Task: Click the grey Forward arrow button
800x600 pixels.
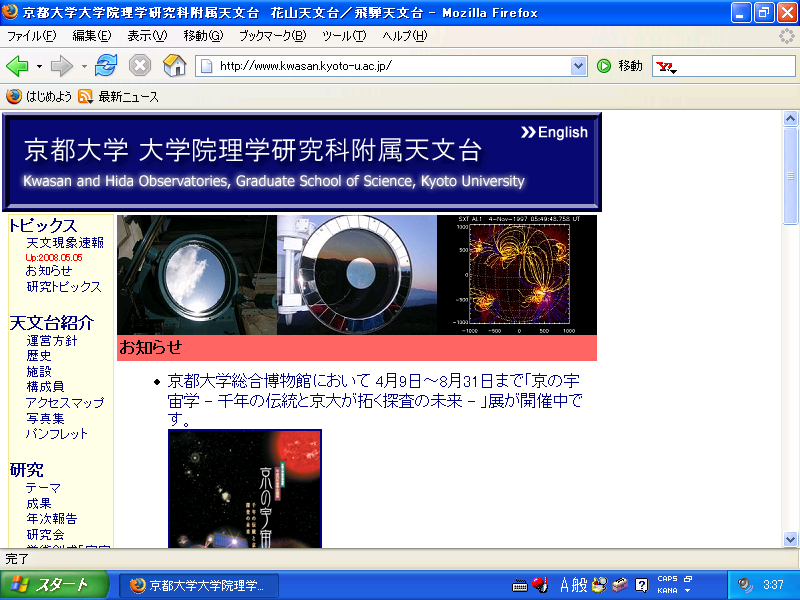Action: click(62, 66)
